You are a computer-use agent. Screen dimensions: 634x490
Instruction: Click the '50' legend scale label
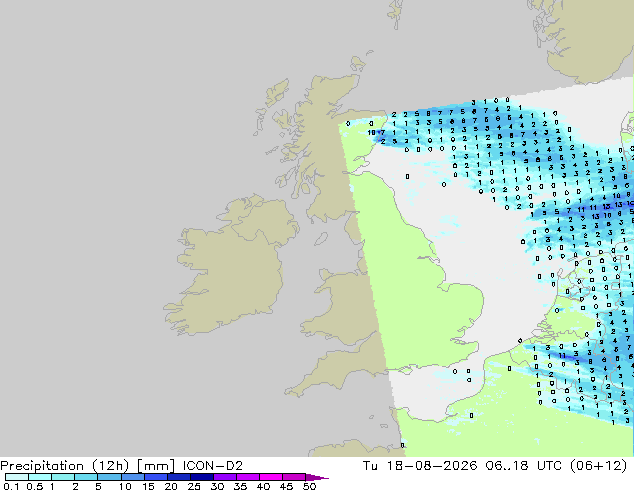pyautogui.click(x=309, y=486)
